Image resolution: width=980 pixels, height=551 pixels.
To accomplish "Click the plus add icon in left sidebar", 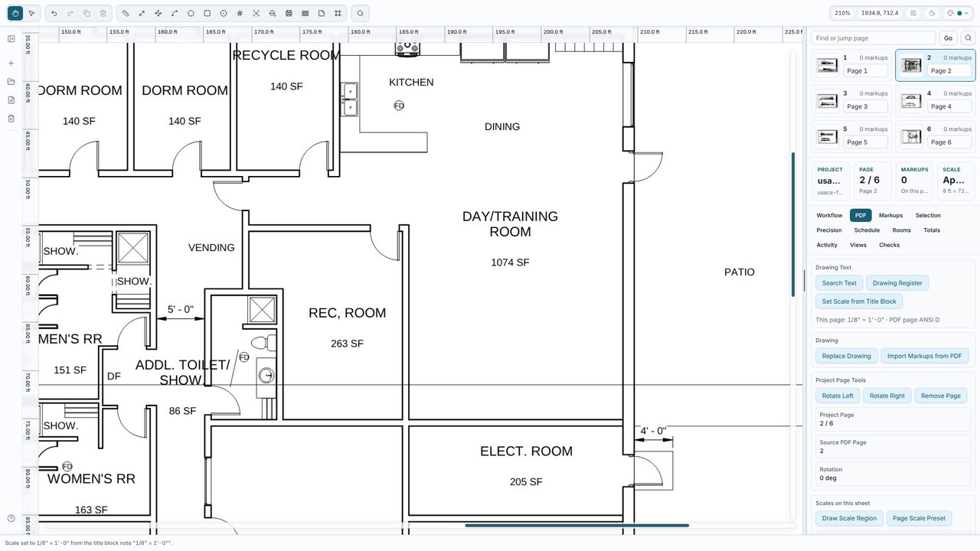I will coord(11,64).
